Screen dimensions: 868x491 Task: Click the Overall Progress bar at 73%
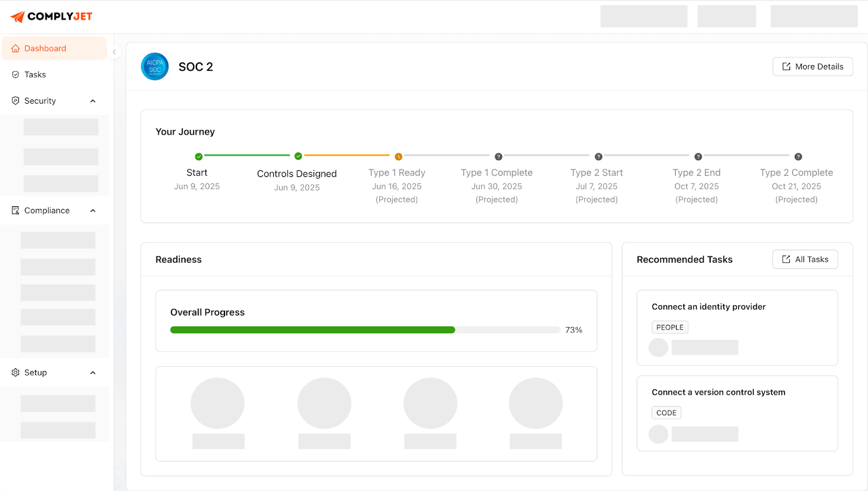(x=365, y=329)
